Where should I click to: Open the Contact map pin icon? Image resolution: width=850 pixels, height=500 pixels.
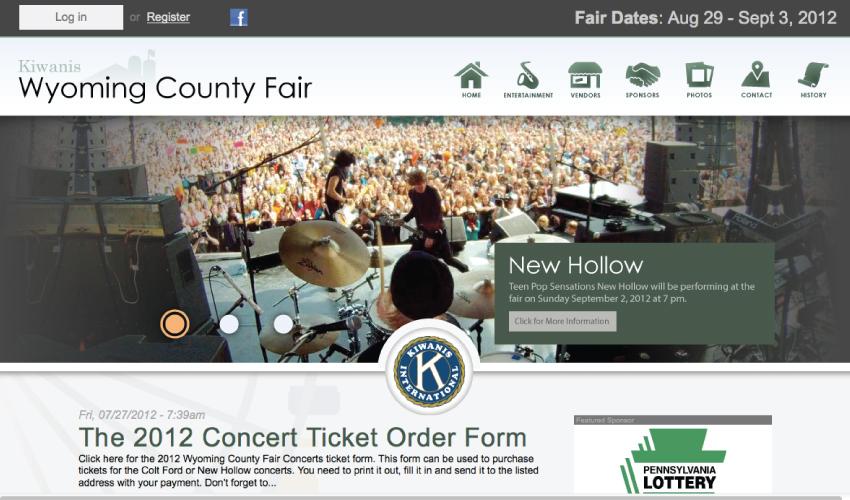coord(756,80)
